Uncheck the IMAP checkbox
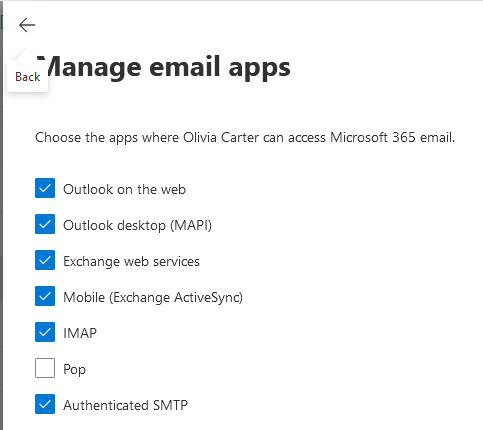 coord(45,332)
